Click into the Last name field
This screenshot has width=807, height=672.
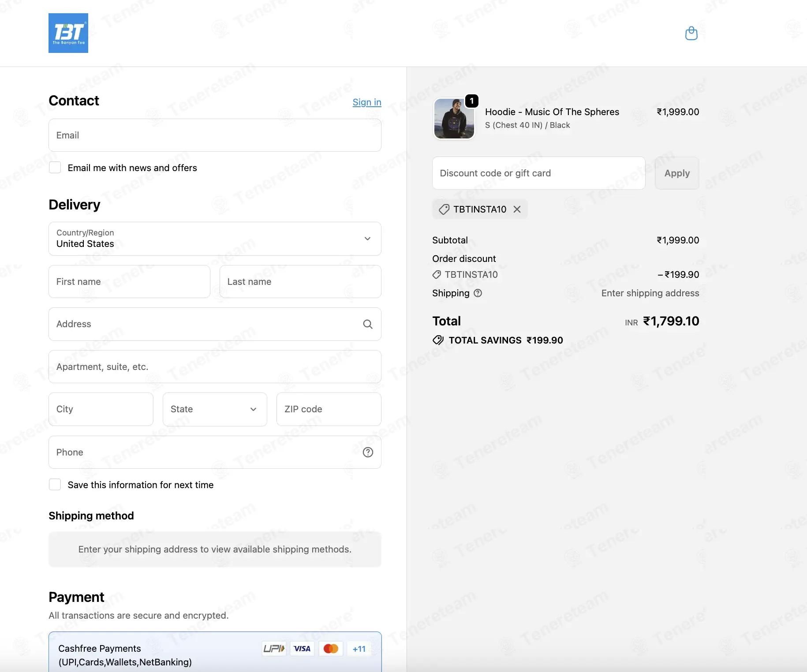[x=300, y=282]
